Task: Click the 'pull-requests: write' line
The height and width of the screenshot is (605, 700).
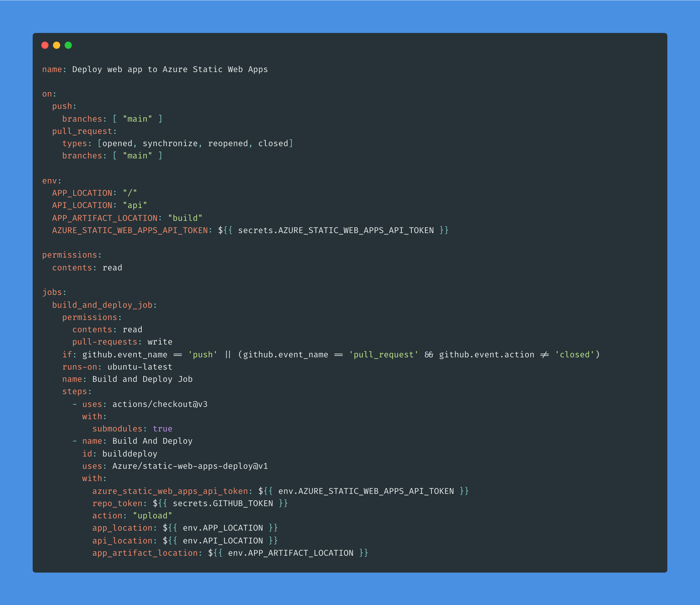Action: (122, 342)
